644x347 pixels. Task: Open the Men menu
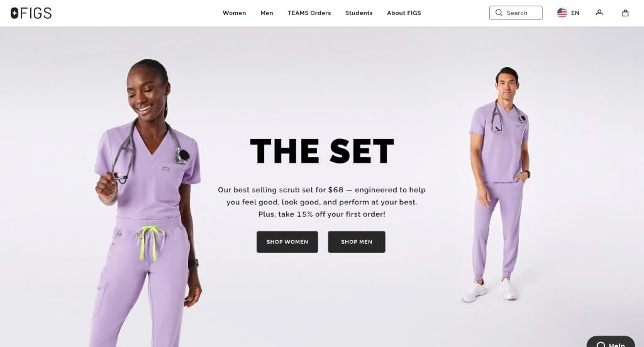click(x=267, y=13)
